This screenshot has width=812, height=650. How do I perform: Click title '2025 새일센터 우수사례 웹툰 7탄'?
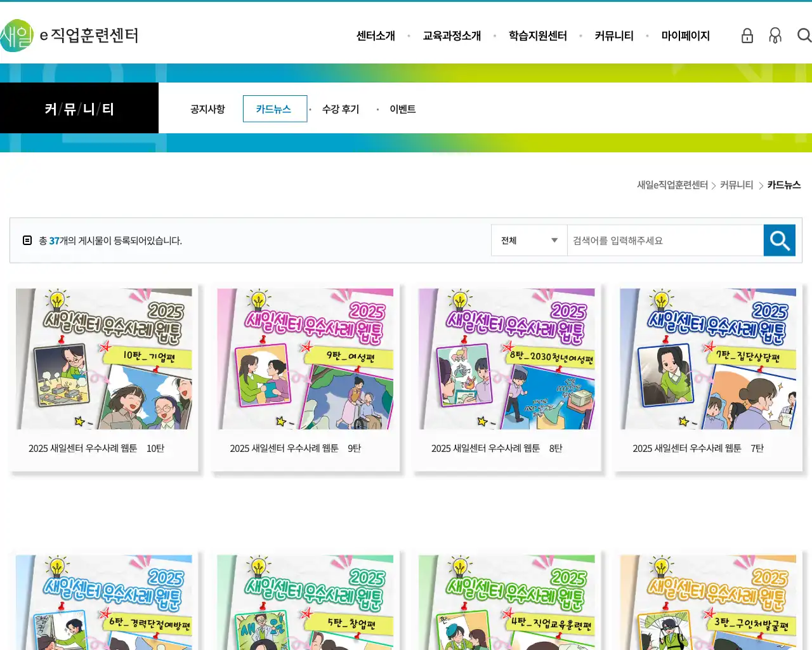698,448
